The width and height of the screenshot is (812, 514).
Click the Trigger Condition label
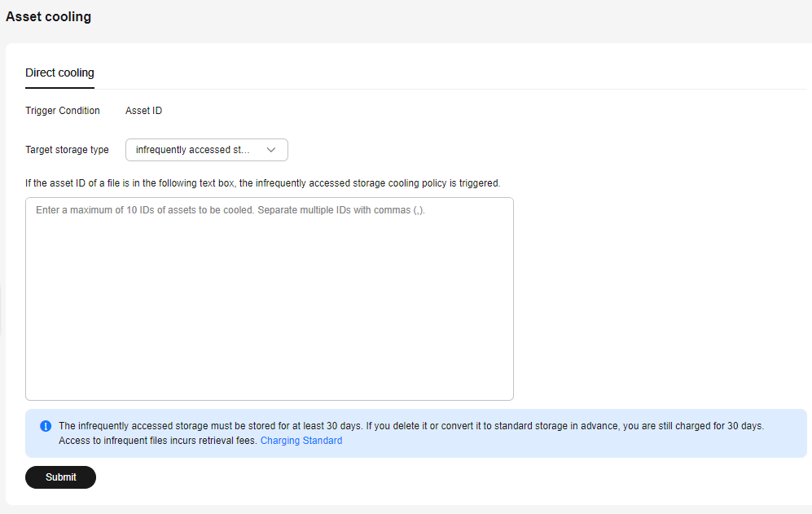tap(63, 110)
